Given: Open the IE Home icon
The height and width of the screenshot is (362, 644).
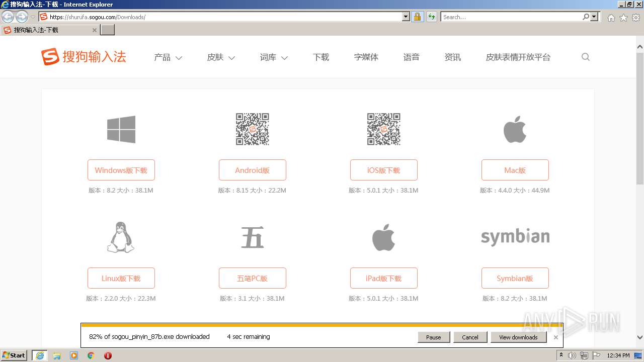Looking at the screenshot, I should click(611, 18).
